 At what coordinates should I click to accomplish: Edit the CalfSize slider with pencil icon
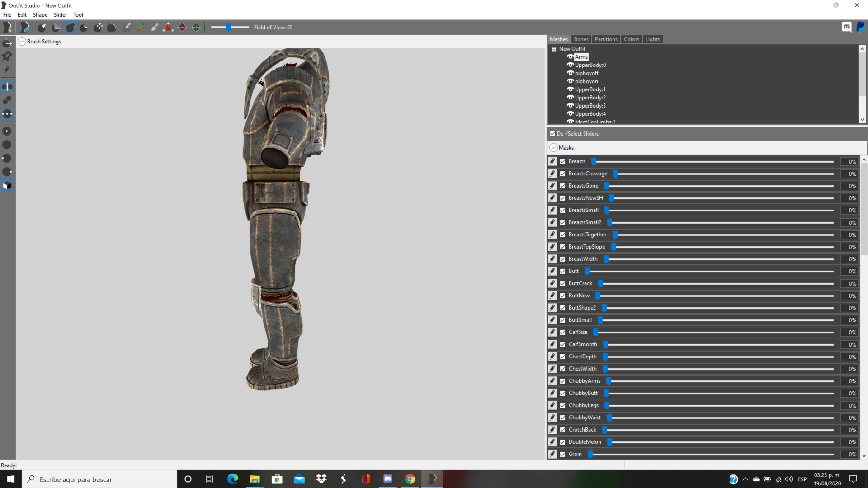(552, 332)
